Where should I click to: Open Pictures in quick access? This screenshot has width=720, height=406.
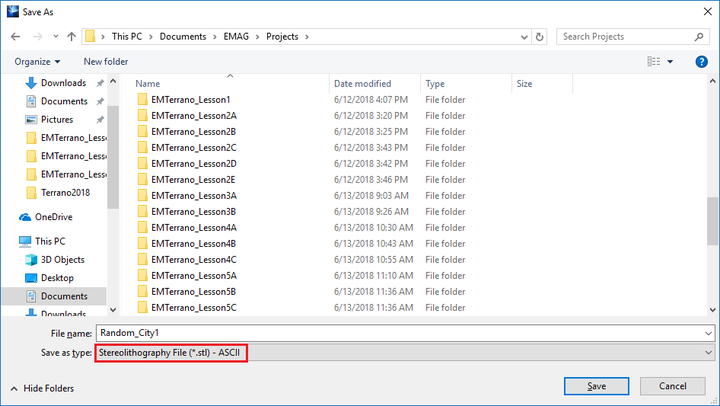coord(57,120)
